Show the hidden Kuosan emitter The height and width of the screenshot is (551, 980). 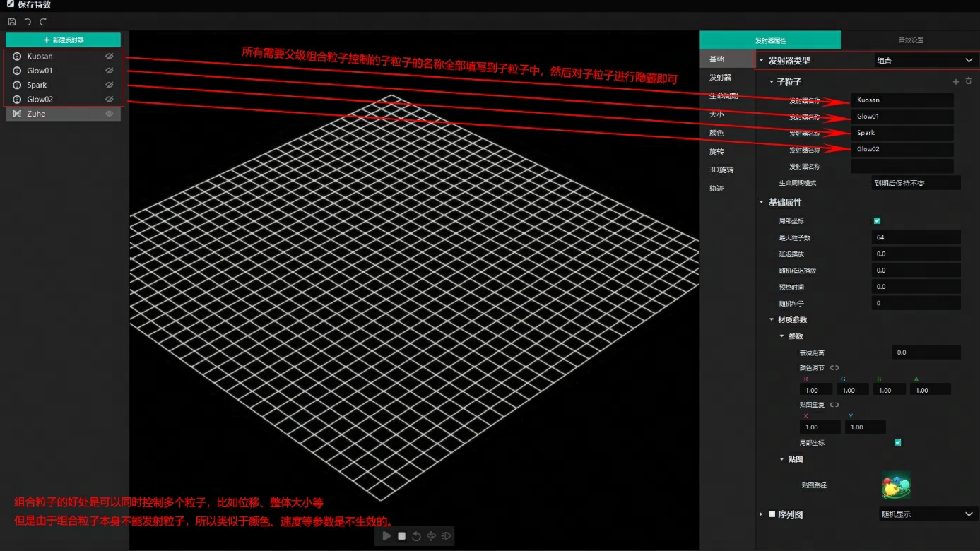[110, 56]
